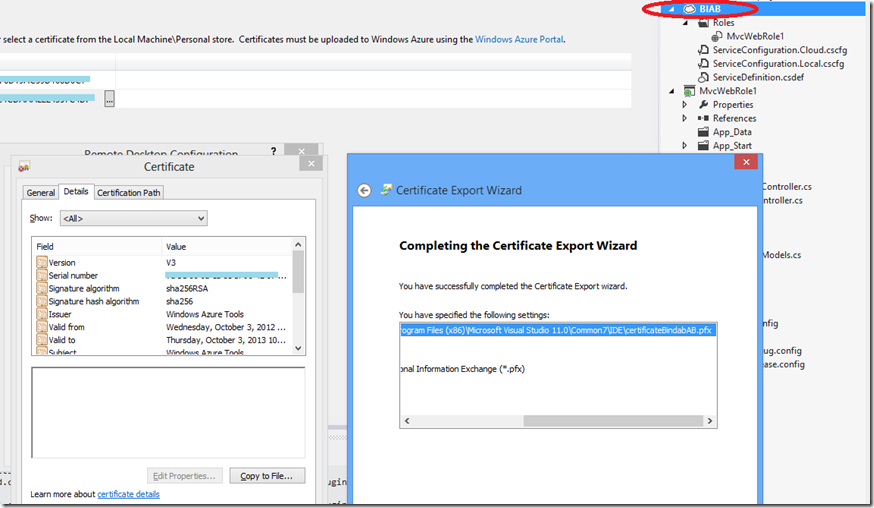Switch to the Details tab
Image resolution: width=874 pixels, height=508 pixels.
click(x=76, y=191)
